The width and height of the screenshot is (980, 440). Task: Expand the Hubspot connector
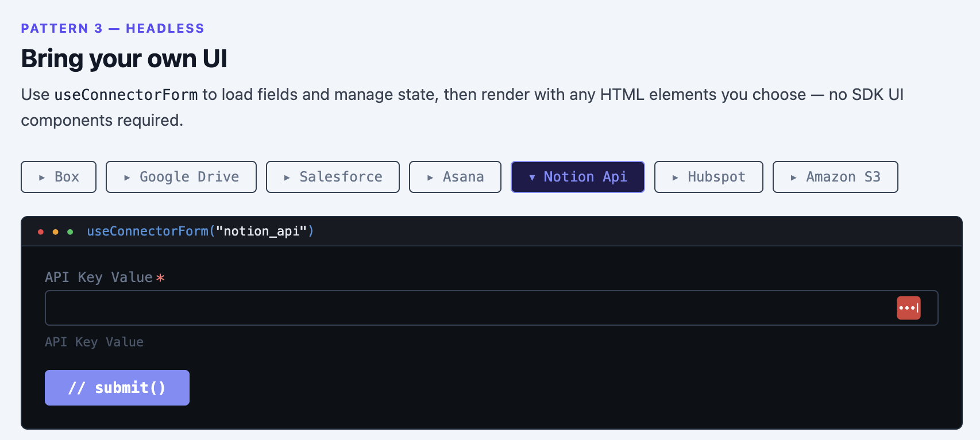(709, 177)
